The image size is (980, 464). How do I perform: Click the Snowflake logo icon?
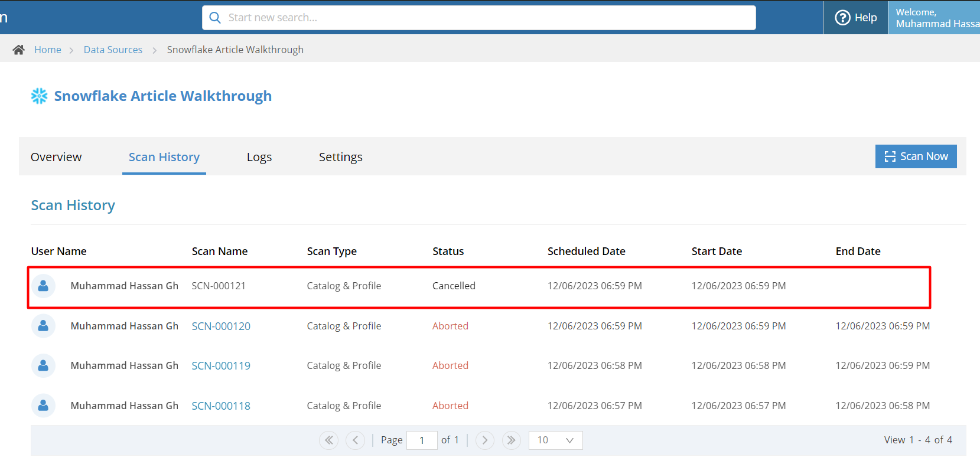click(39, 96)
